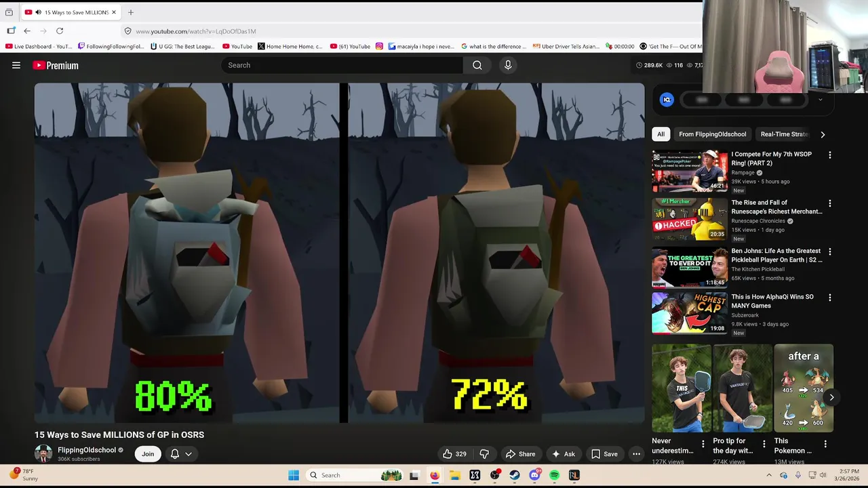Screen dimensions: 868x488
Task: Open Pro tip for the day Short
Action: coord(743,388)
